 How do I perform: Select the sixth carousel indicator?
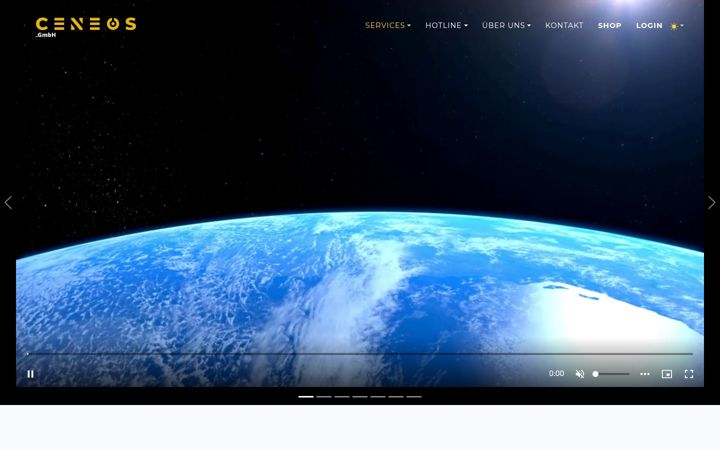396,396
